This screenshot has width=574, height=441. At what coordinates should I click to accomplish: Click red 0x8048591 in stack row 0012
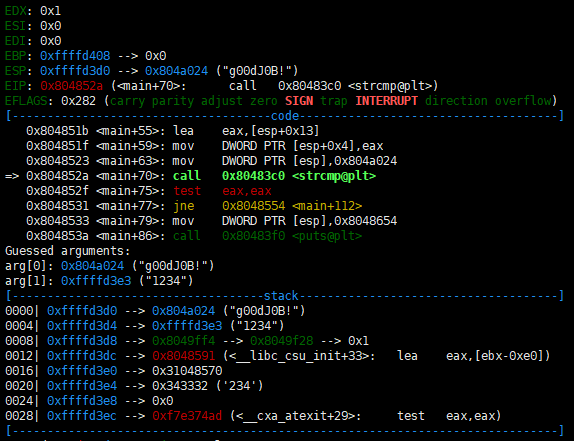click(183, 356)
